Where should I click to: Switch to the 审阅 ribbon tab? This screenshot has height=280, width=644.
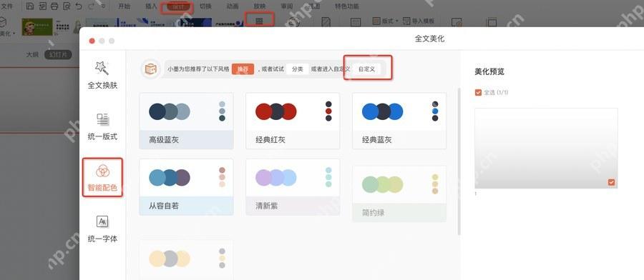pyautogui.click(x=287, y=6)
